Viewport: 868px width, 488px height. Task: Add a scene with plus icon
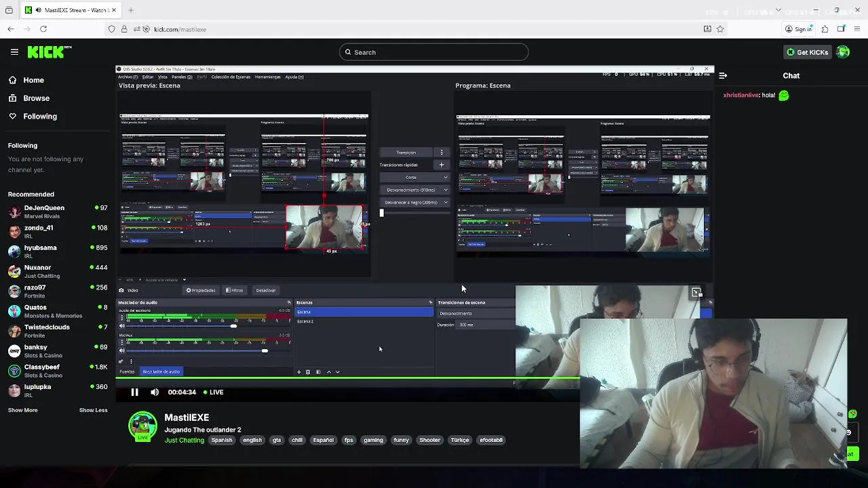coord(298,372)
